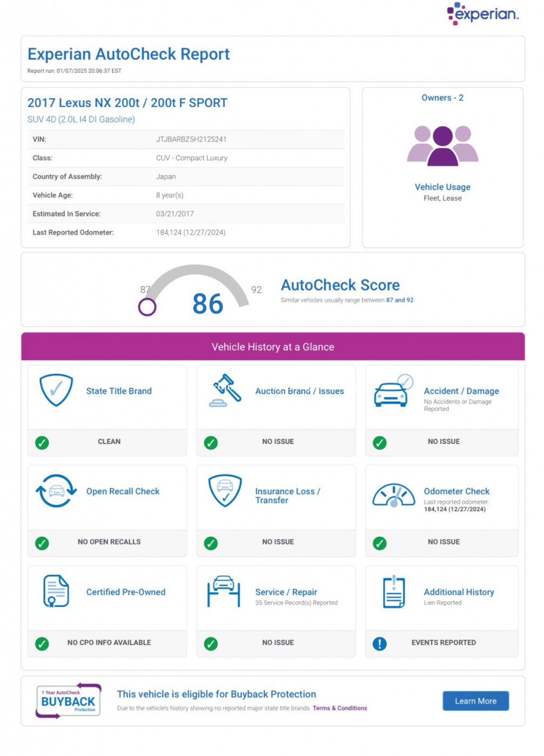Click Last Reported Odometer value in vehicle table

(x=191, y=233)
